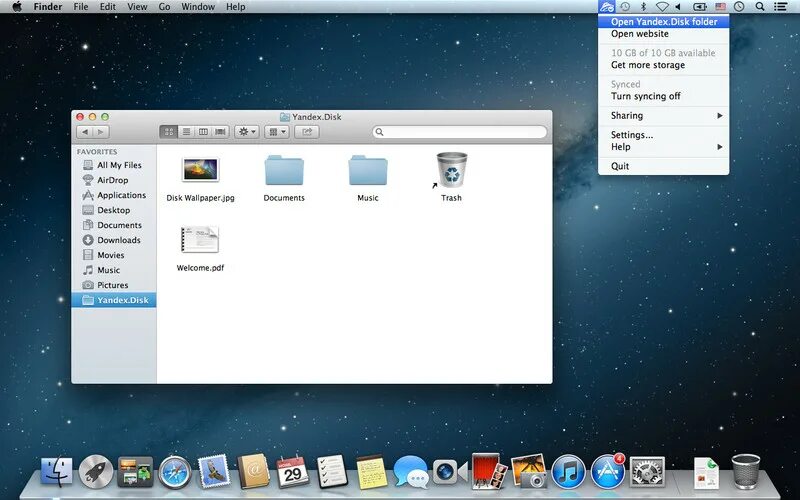Screen dimensions: 800x500
Task: Select the Music folder icon
Action: [x=368, y=170]
